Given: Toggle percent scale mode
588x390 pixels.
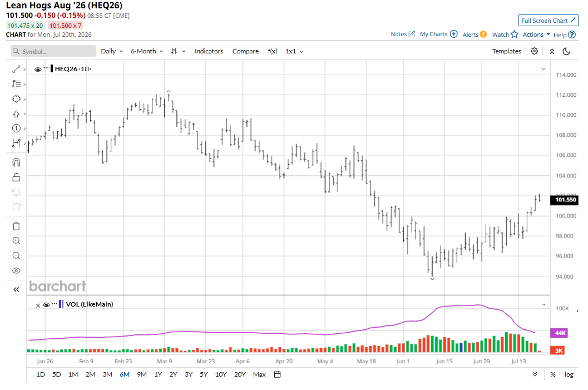Looking at the screenshot, I should [x=553, y=374].
